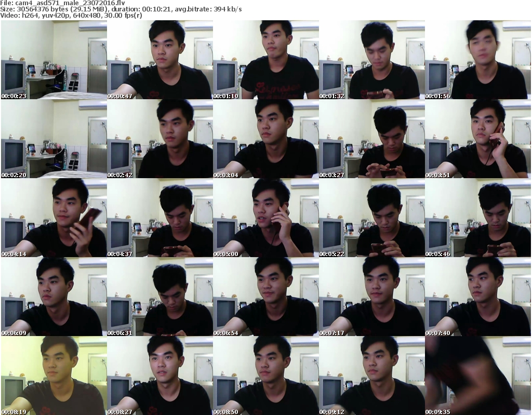Click the frame at 00:06:54
This screenshot has width=532, height=415.
point(265,297)
